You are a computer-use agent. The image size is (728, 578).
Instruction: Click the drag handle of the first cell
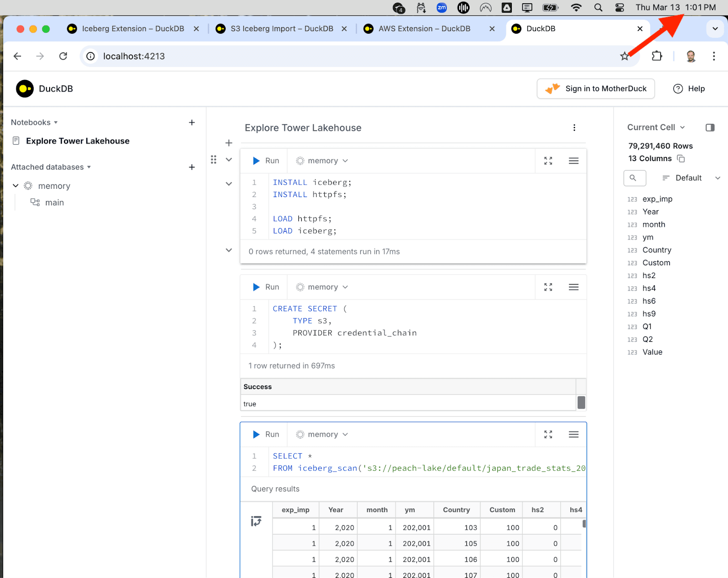pos(213,160)
